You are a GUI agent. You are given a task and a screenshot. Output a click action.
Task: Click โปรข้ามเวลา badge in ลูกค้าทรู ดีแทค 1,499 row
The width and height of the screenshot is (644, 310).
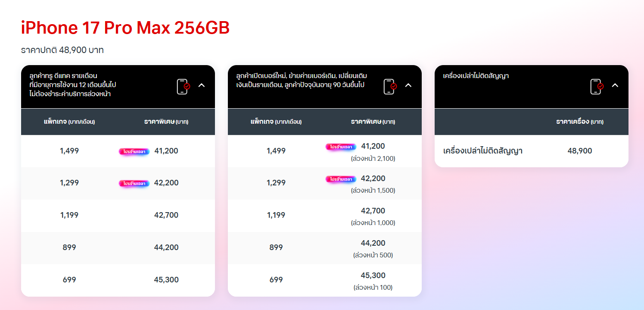coord(134,151)
